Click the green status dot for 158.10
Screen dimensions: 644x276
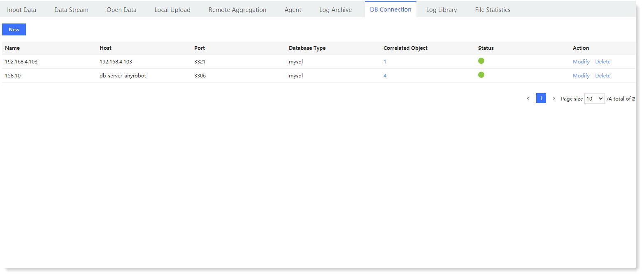click(481, 75)
